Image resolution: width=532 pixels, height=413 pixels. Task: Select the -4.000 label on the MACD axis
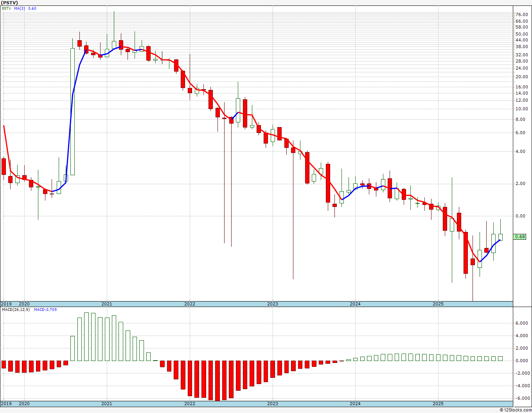(x=522, y=386)
